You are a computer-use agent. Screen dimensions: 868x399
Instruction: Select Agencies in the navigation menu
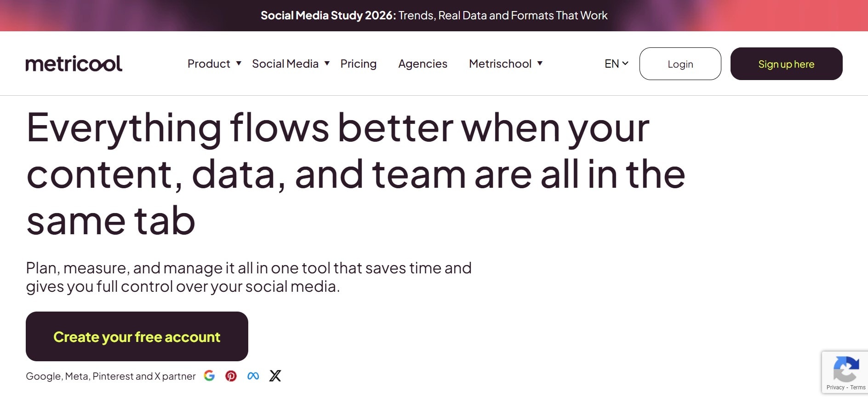(423, 64)
